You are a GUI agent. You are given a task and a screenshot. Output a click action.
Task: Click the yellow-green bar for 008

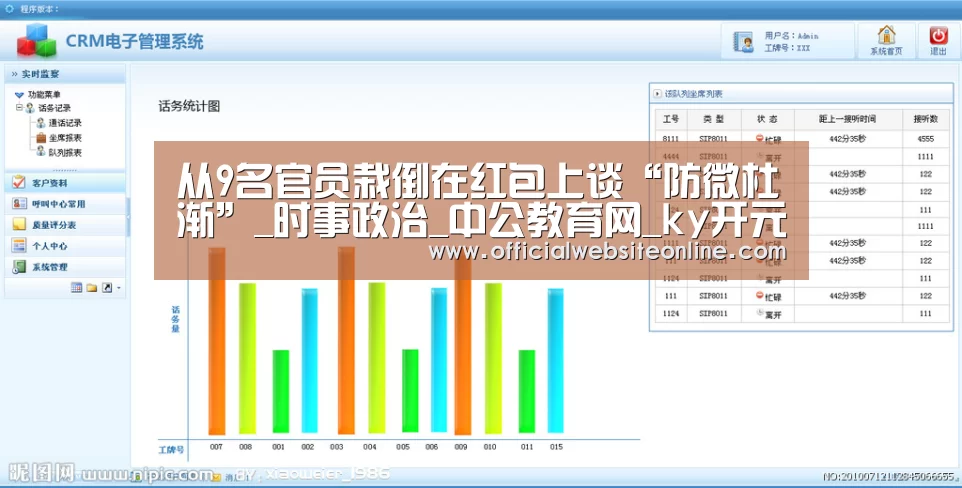(247, 358)
